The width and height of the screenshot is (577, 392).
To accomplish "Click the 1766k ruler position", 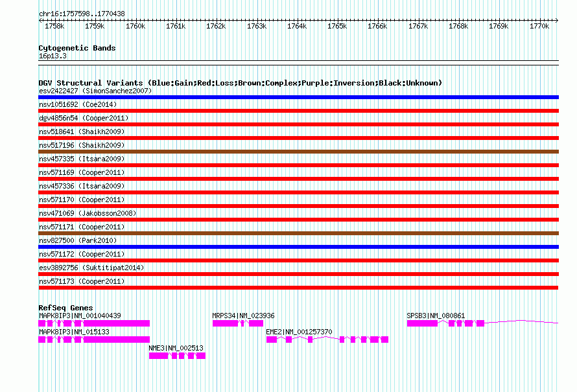I will tap(377, 27).
